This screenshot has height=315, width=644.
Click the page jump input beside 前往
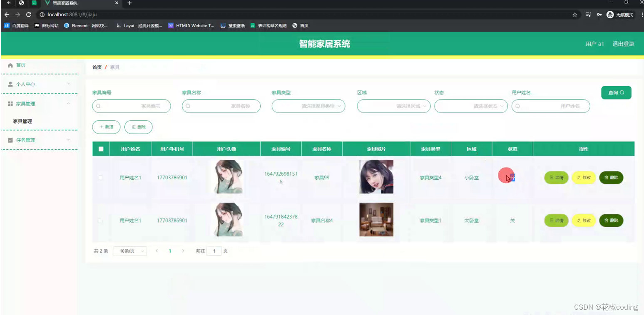tap(214, 251)
